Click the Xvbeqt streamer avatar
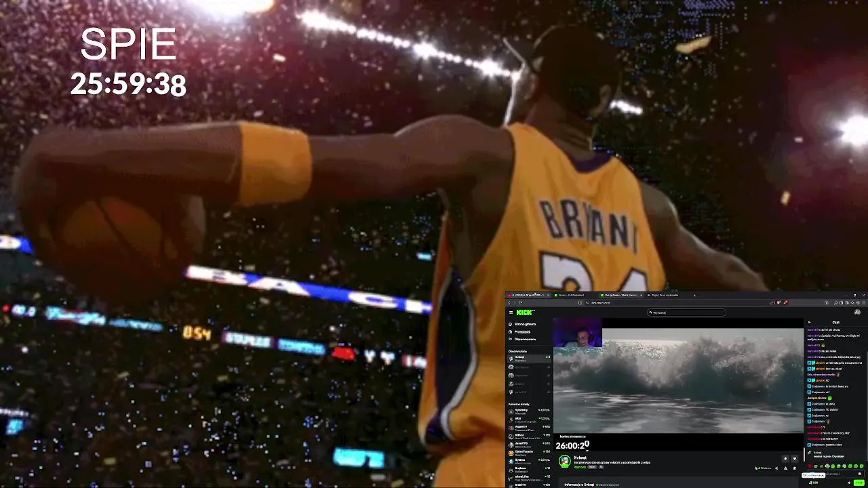 click(x=564, y=461)
